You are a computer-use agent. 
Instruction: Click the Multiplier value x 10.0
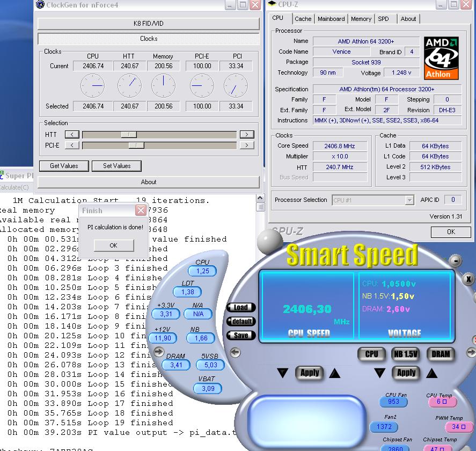pyautogui.click(x=339, y=156)
